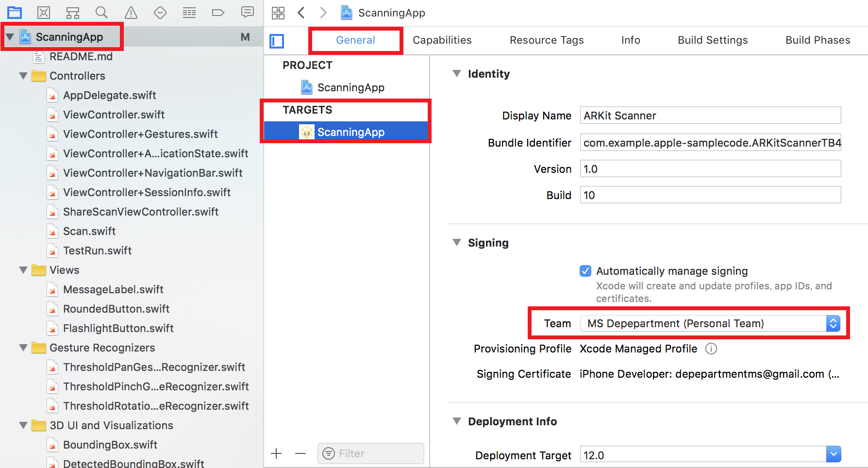Screen dimensions: 868x468
Task: Open the Source Control navigator icon
Action: [x=44, y=13]
